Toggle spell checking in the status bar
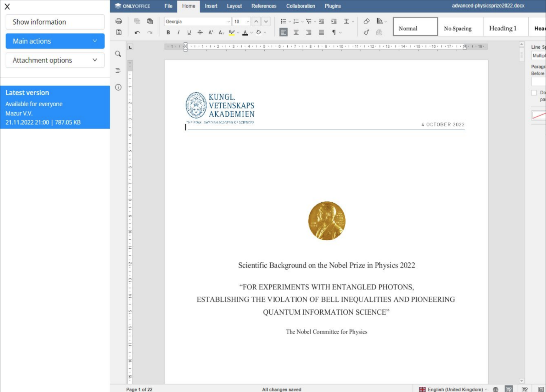546x392 pixels. pos(509,389)
